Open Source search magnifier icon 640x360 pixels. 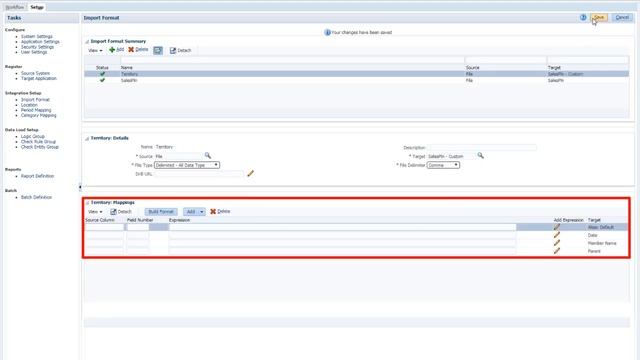click(208, 156)
